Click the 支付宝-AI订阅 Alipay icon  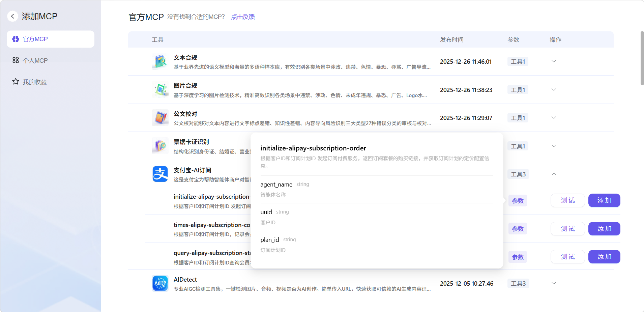[x=160, y=174]
